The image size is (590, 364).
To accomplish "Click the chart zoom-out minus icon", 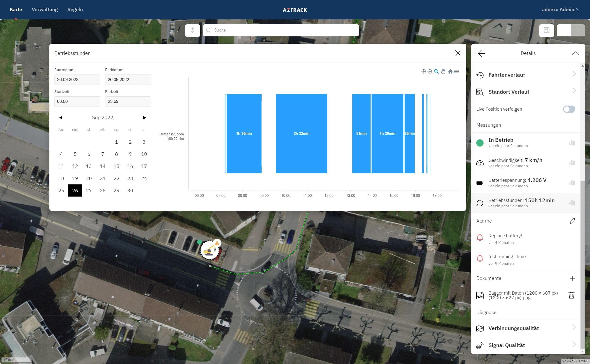I will pos(430,71).
